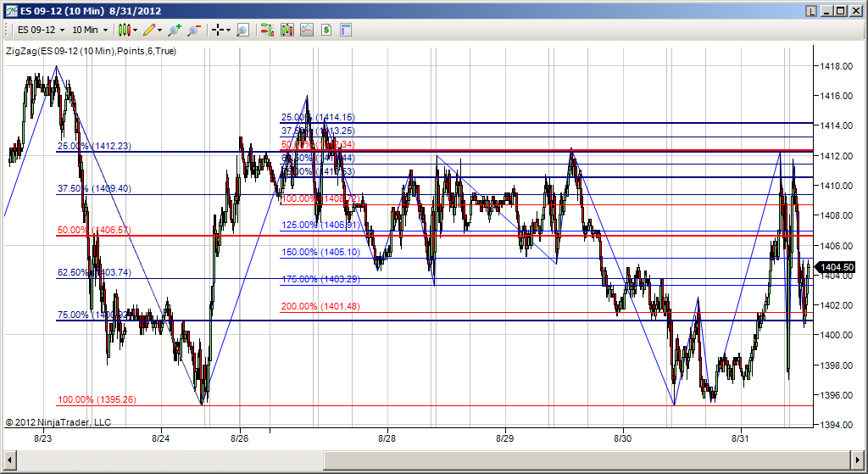This screenshot has width=868, height=474.
Task: Click the link window L button
Action: [x=811, y=10]
